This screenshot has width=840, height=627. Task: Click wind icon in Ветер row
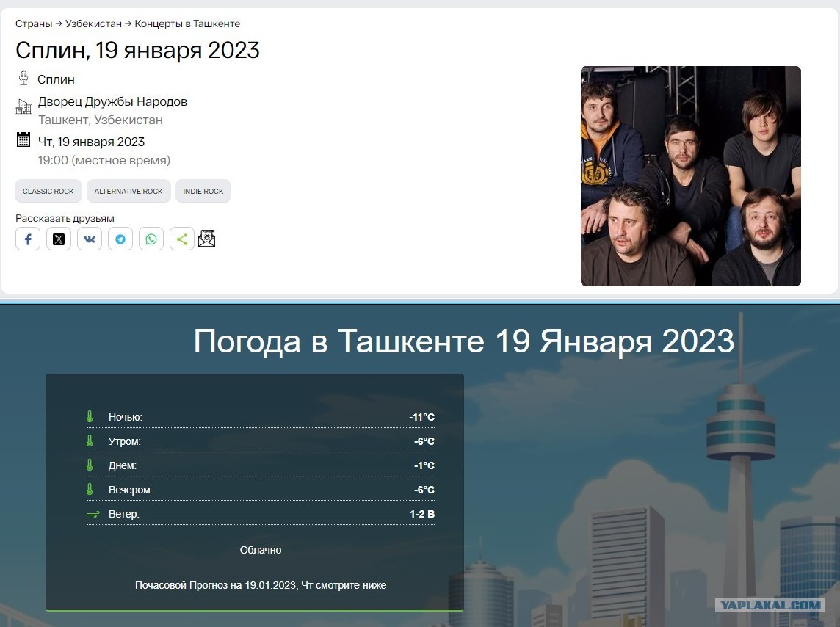pyautogui.click(x=93, y=514)
